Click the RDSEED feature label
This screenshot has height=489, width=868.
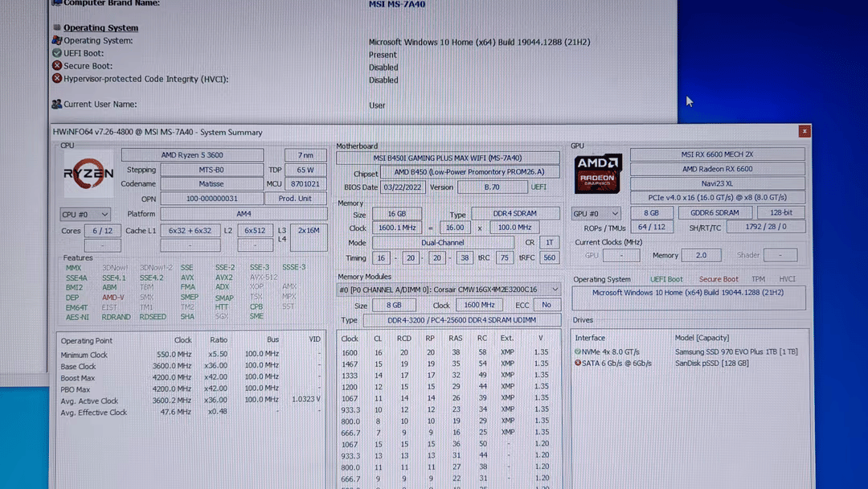[x=152, y=317]
